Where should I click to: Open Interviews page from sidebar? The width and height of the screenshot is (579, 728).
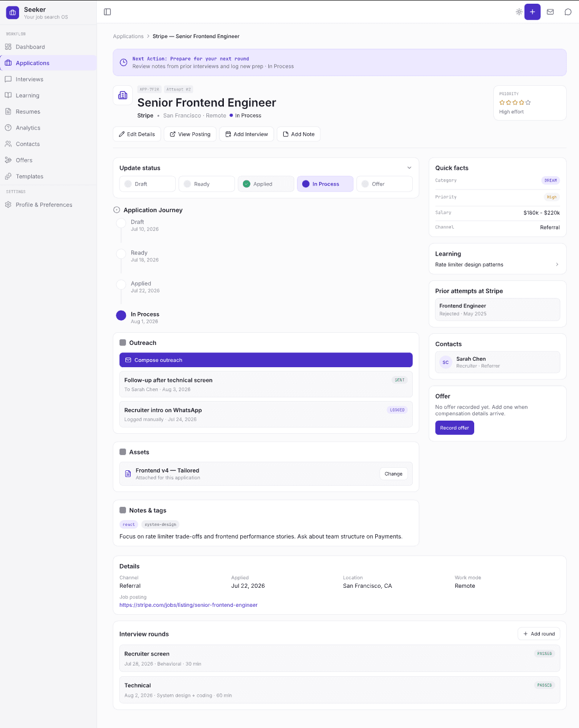pos(48,79)
